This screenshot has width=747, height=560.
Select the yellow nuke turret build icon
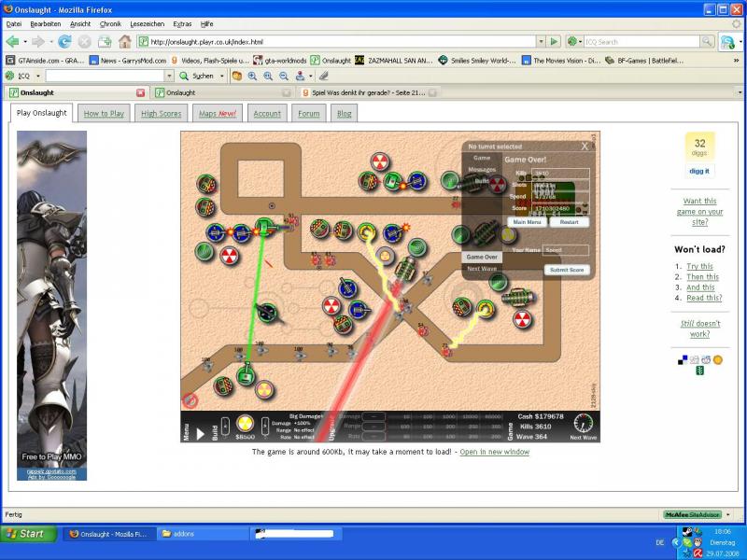pos(245,423)
